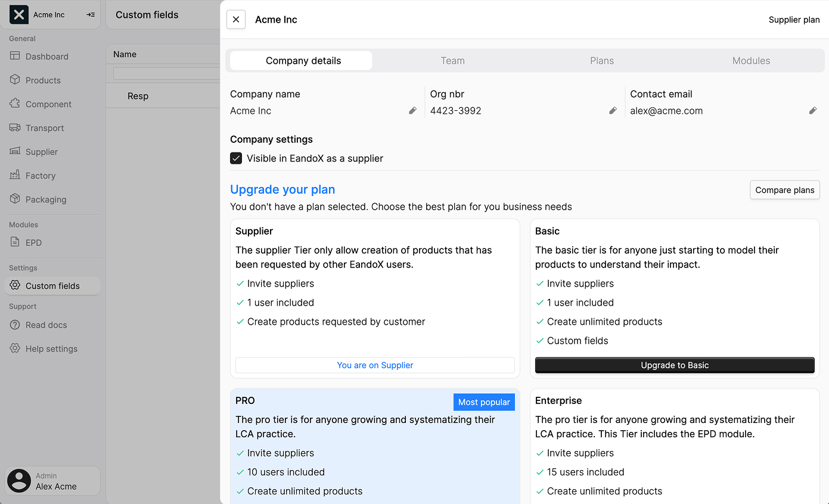Image resolution: width=829 pixels, height=504 pixels.
Task: Close the Acme Inc company panel
Action: coord(236,20)
